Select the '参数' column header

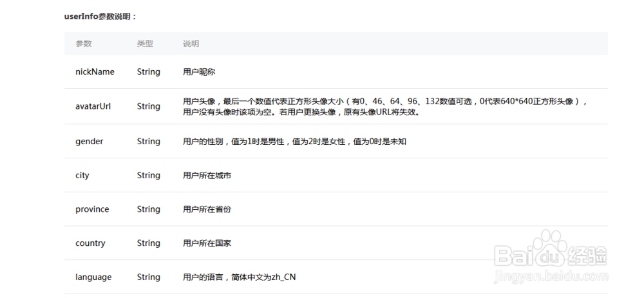pyautogui.click(x=83, y=44)
